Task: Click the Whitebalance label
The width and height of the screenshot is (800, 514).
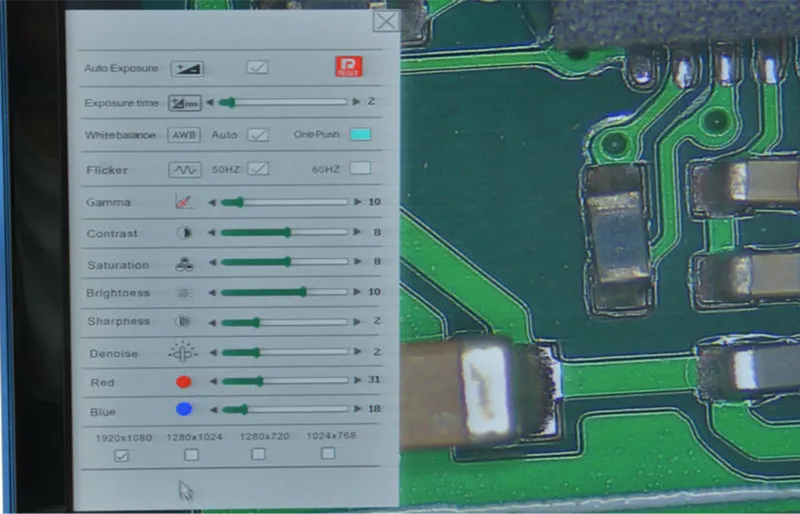Action: 120,135
